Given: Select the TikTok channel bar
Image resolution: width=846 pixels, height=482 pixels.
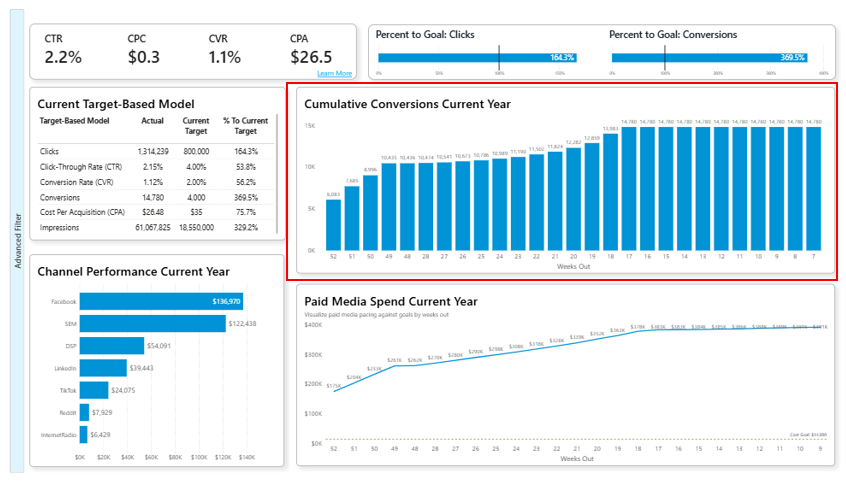Looking at the screenshot, I should point(93,390).
